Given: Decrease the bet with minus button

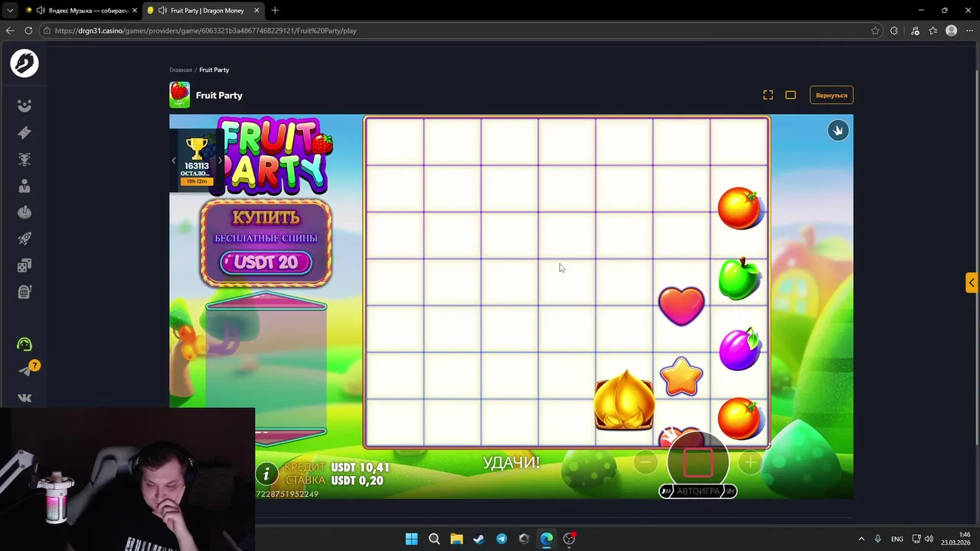Looking at the screenshot, I should click(x=645, y=461).
